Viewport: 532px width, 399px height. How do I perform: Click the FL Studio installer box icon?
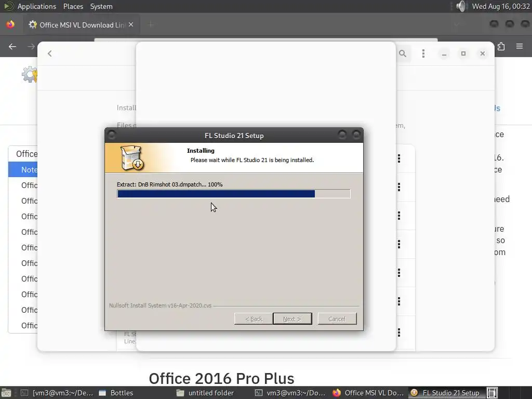tap(132, 158)
